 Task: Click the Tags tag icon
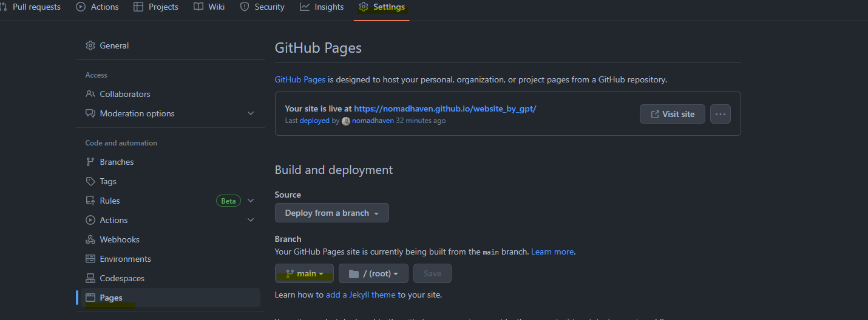click(x=90, y=181)
